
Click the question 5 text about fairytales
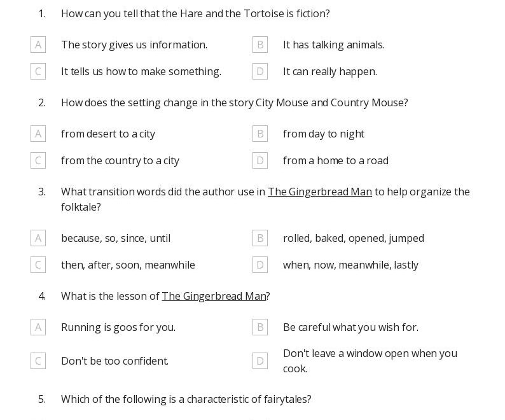[186, 399]
